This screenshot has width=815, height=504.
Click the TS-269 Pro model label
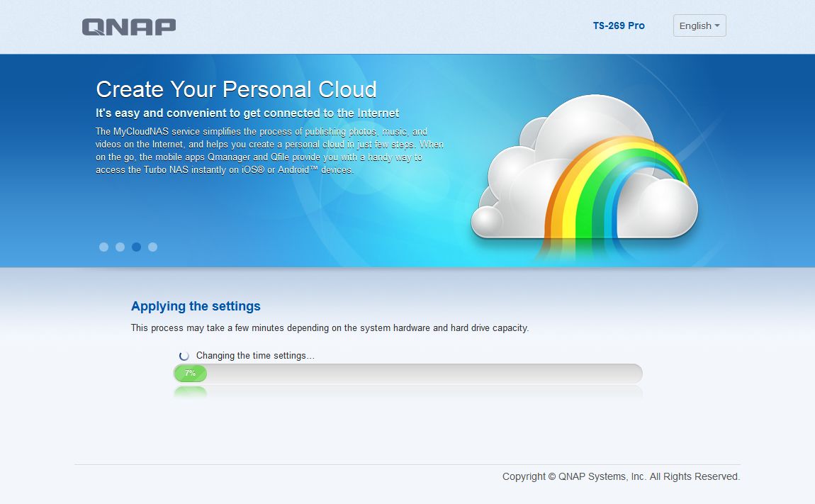pyautogui.click(x=619, y=26)
